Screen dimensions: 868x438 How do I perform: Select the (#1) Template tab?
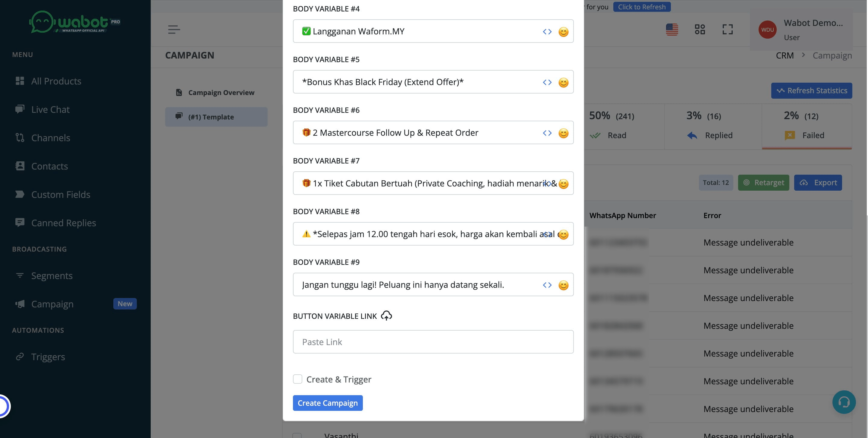pyautogui.click(x=216, y=117)
